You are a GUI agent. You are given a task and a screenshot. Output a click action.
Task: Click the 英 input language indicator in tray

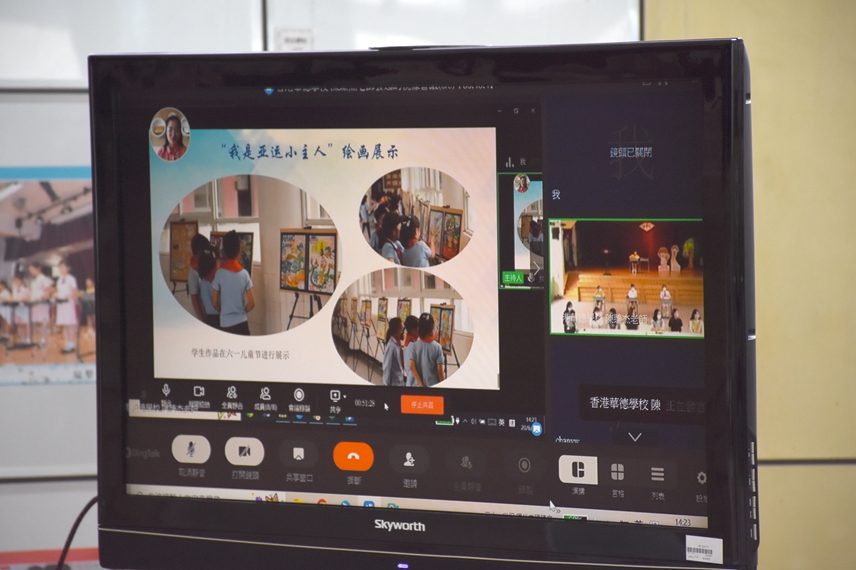(x=502, y=422)
